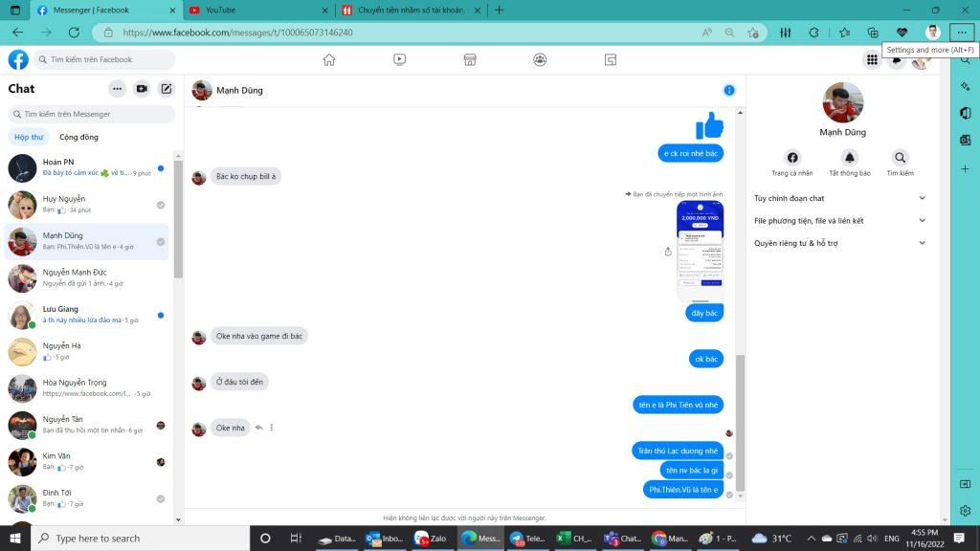Start a new video room
The image size is (980, 551).
pos(142,89)
